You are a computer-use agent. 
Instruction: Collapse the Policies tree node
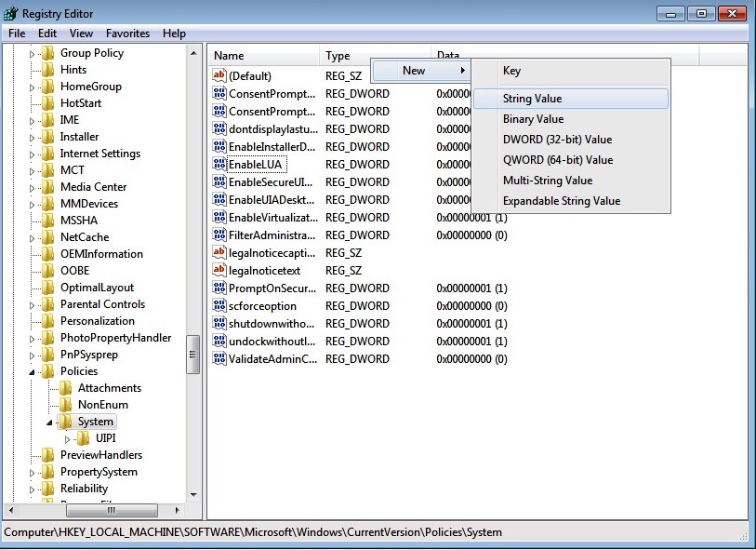[x=32, y=372]
